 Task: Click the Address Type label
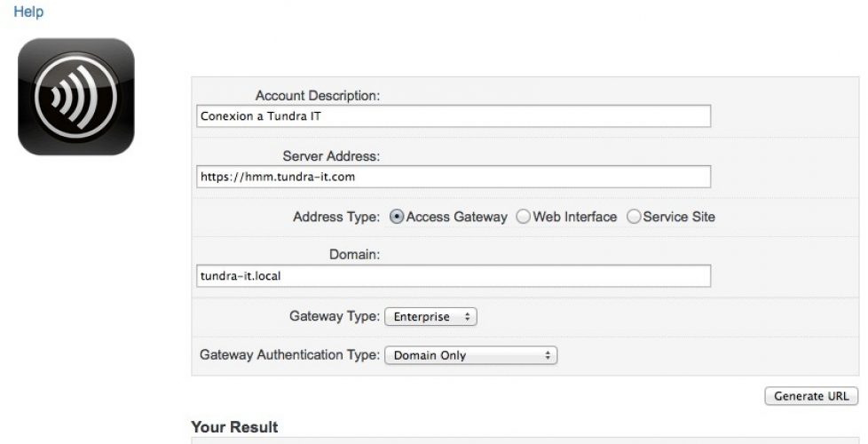click(336, 217)
